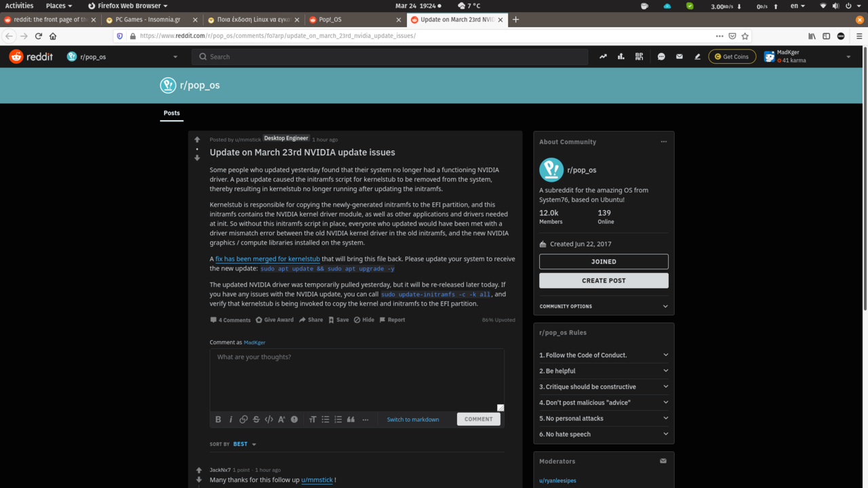Open Firefox Web Browser app menu
Screen dimensions: 868x488
pyautogui.click(x=128, y=5)
